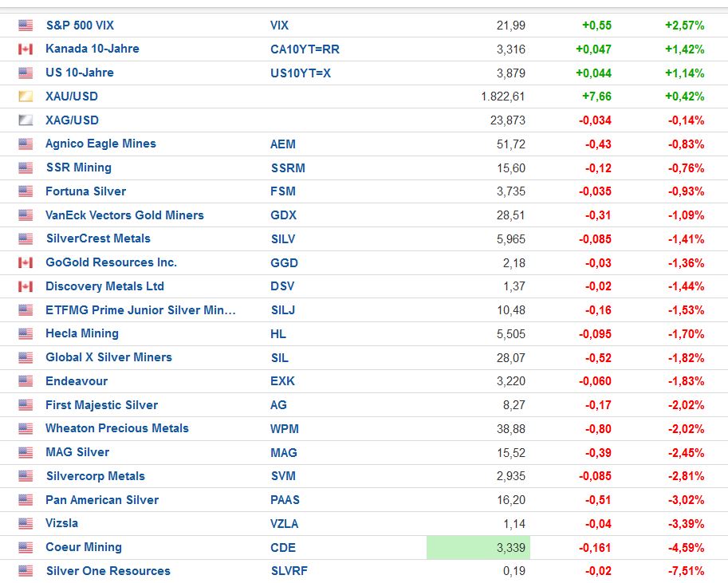The image size is (728, 583).
Task: Click the Canada flag beside Discovery Metals Ltd
Action: click(x=26, y=286)
